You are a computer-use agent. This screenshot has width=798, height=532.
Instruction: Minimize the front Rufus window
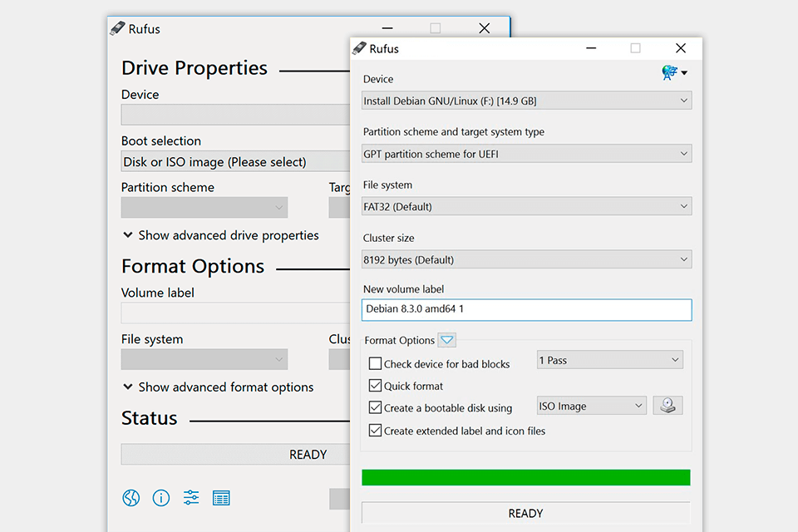(x=591, y=48)
